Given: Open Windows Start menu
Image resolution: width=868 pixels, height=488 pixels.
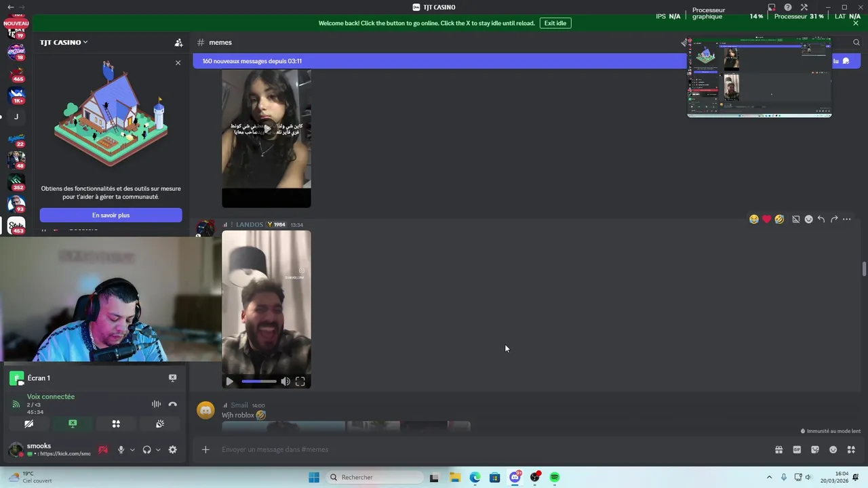Looking at the screenshot, I should (x=313, y=477).
